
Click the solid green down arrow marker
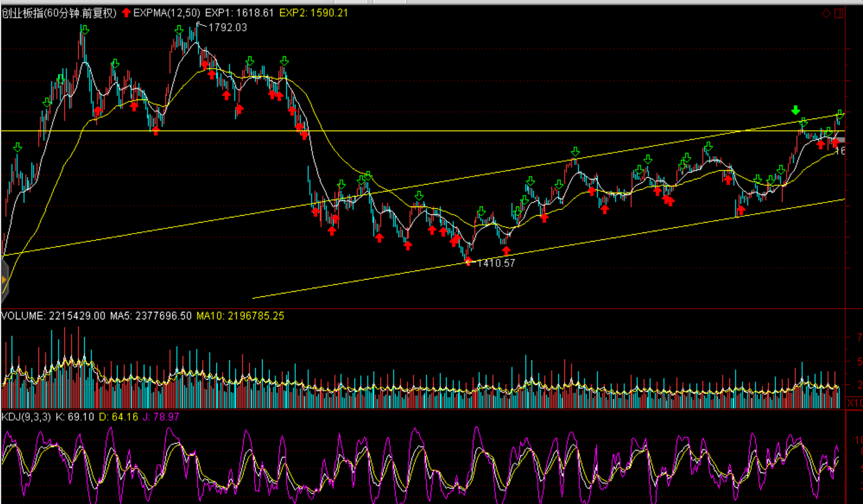(x=796, y=110)
